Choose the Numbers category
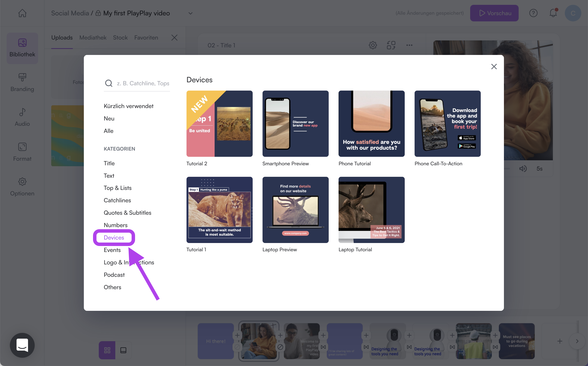This screenshot has width=588, height=366. tap(116, 225)
